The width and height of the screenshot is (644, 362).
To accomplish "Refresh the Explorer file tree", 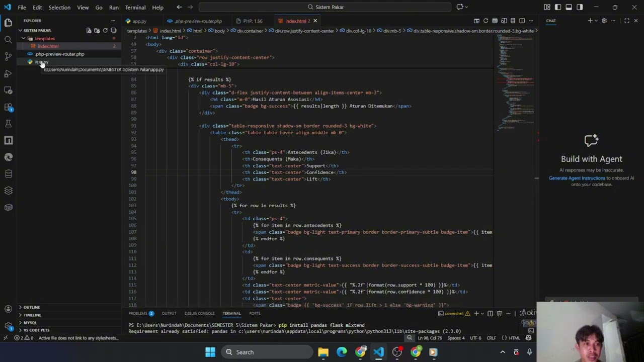I will pos(105,31).
